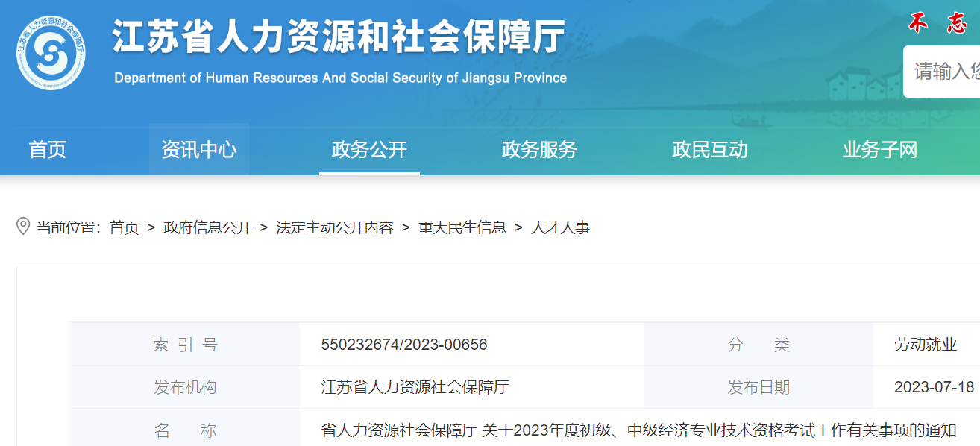Click the 索引号 label cell
Image resolution: width=980 pixels, height=446 pixels.
pos(185,345)
